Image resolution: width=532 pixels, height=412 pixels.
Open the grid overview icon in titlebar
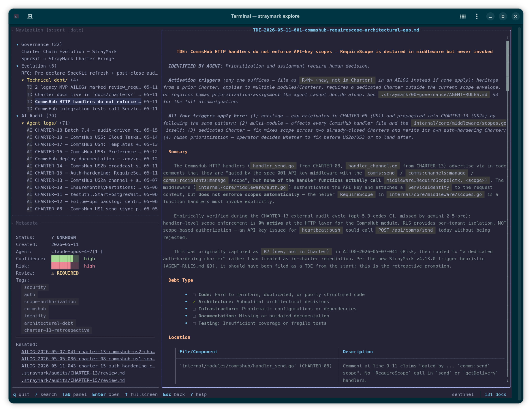(463, 16)
